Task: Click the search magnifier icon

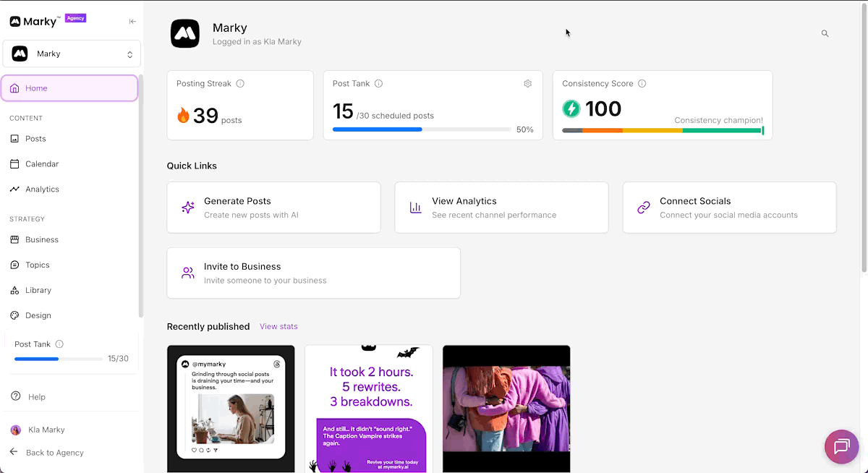Action: [x=825, y=34]
